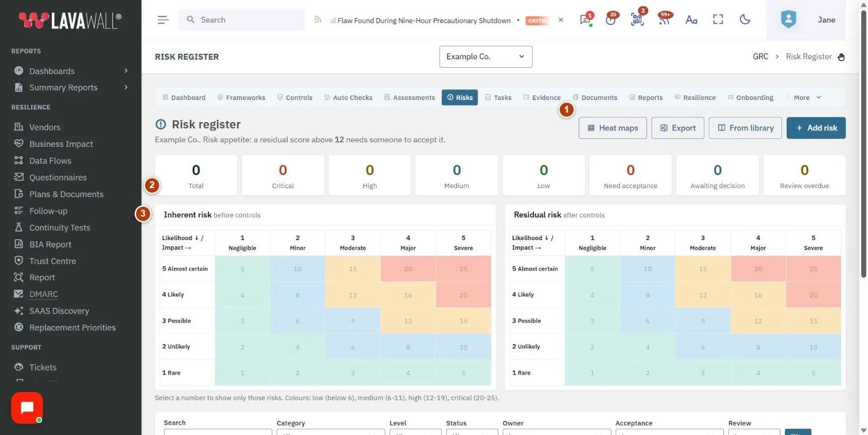Image resolution: width=868 pixels, height=435 pixels.
Task: Filter by the Review overdue card
Action: coord(804,176)
